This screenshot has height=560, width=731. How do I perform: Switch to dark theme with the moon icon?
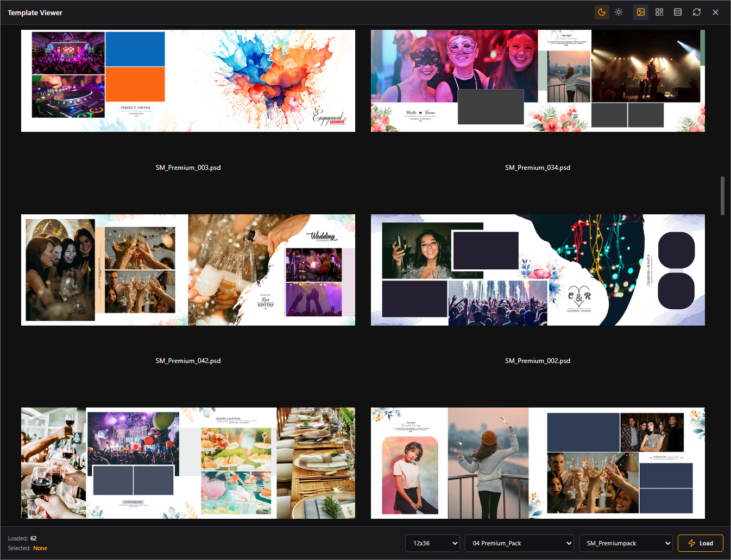click(602, 12)
